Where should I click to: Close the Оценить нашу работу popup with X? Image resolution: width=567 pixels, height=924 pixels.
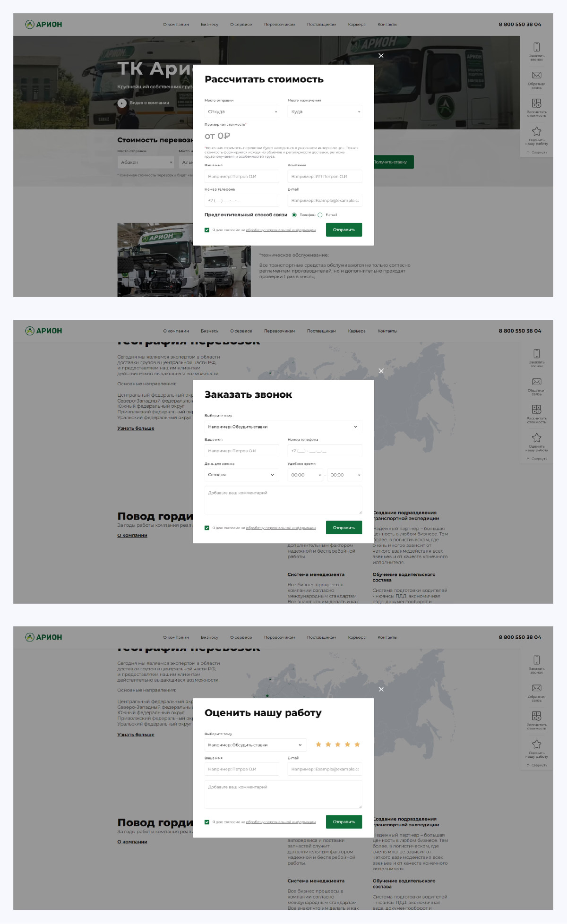coord(381,689)
